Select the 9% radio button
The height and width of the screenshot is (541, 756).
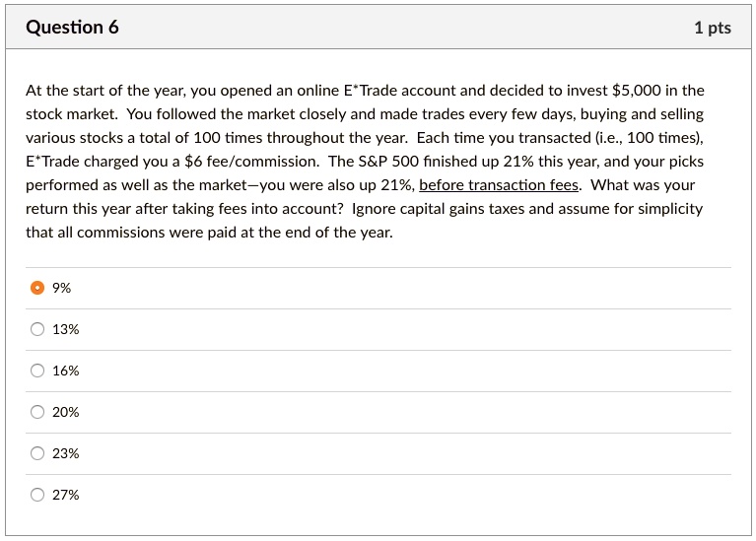[37, 288]
